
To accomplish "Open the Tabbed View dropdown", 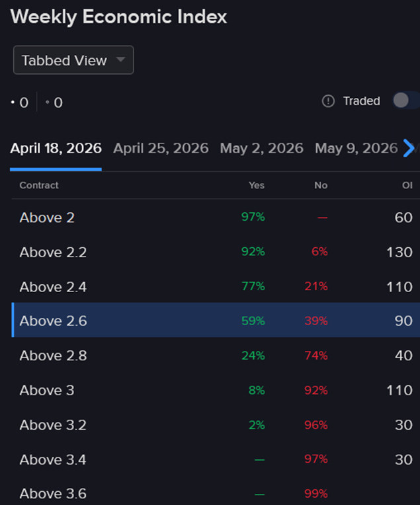I will pyautogui.click(x=73, y=60).
